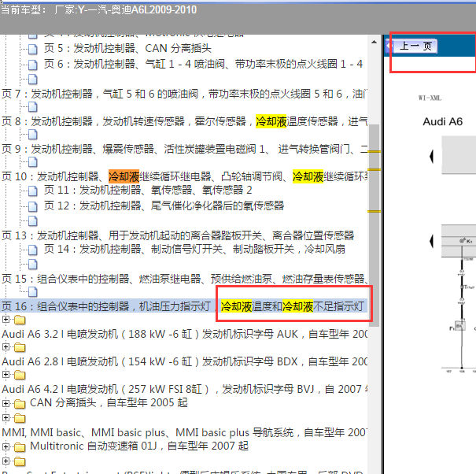Click the left arrow beside the upper diagram block

tap(431, 157)
